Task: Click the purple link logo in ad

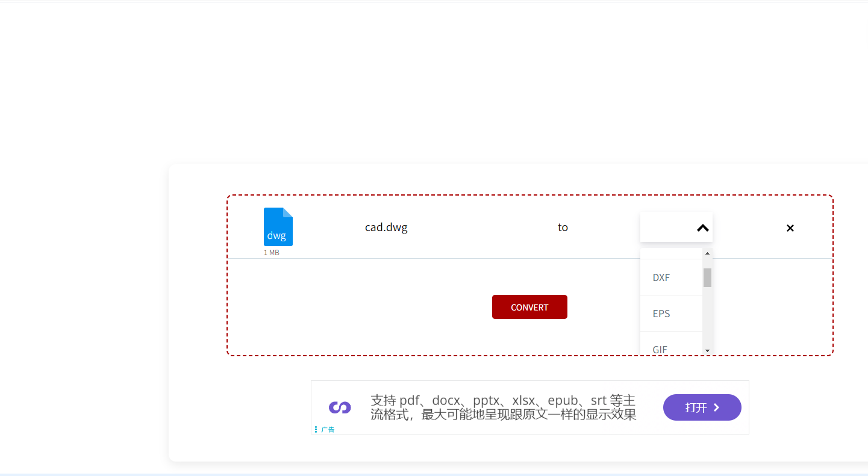Action: [340, 407]
